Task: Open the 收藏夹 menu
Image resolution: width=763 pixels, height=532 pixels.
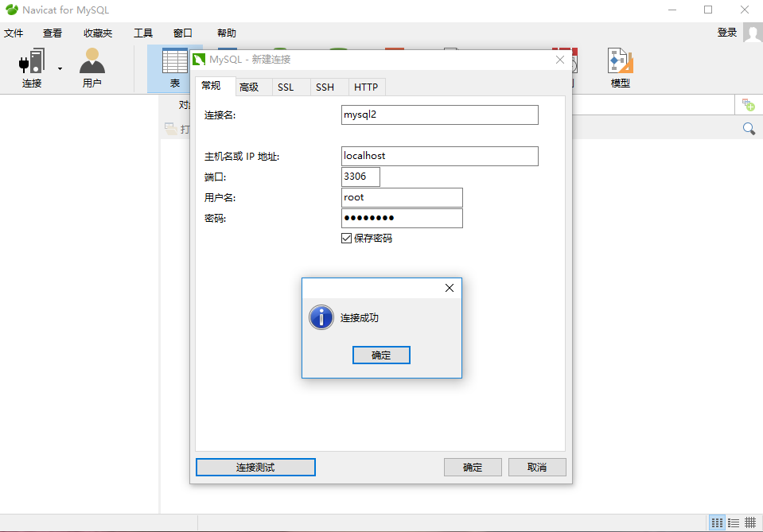Action: pyautogui.click(x=97, y=33)
